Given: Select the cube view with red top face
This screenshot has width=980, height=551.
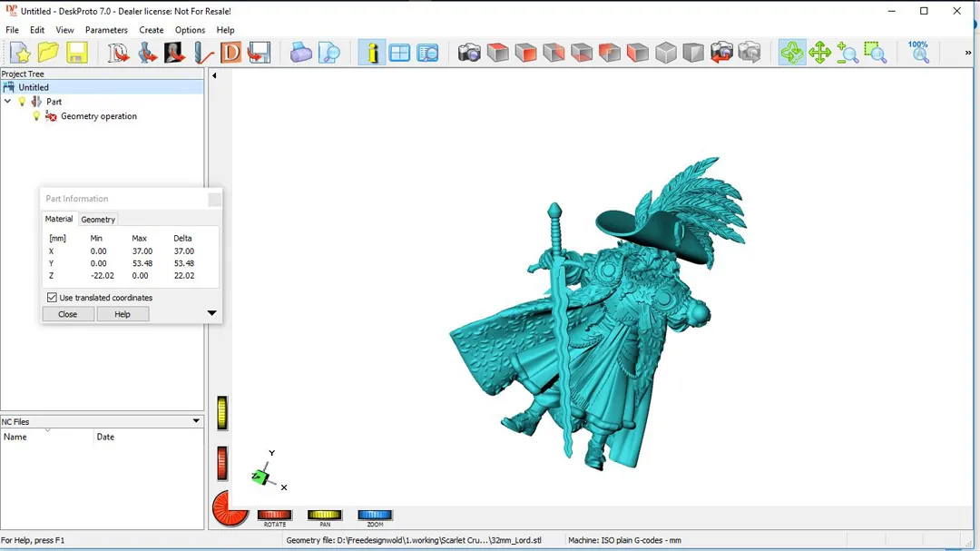Looking at the screenshot, I should [497, 53].
